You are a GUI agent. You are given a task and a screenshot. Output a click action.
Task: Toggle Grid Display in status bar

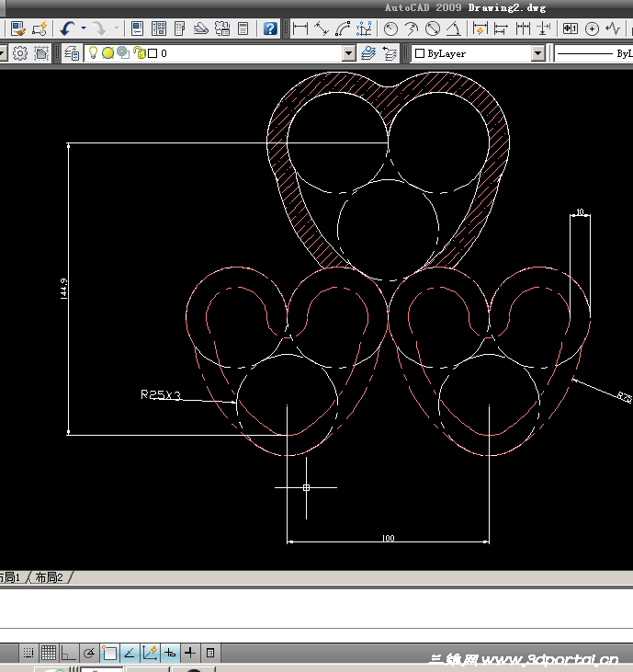pyautogui.click(x=49, y=653)
